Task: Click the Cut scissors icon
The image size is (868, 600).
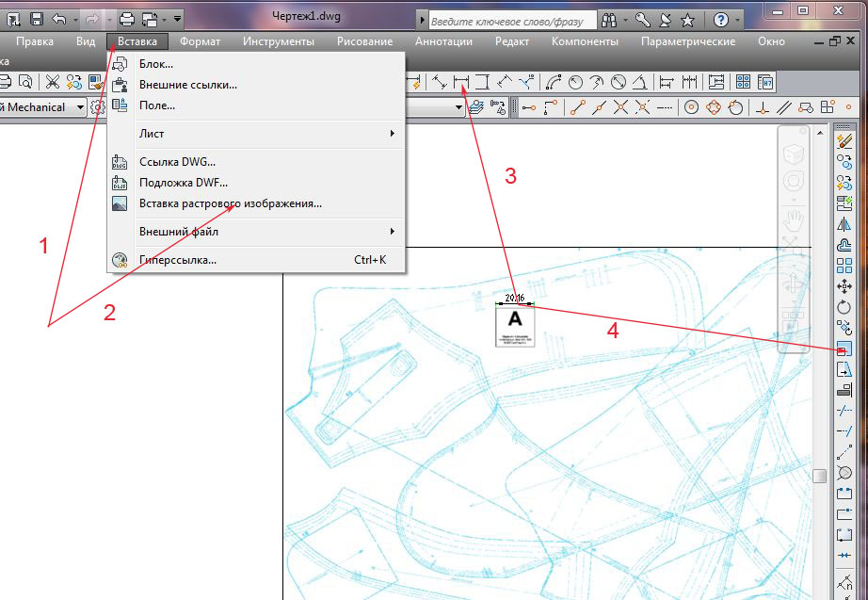Action: (x=52, y=82)
